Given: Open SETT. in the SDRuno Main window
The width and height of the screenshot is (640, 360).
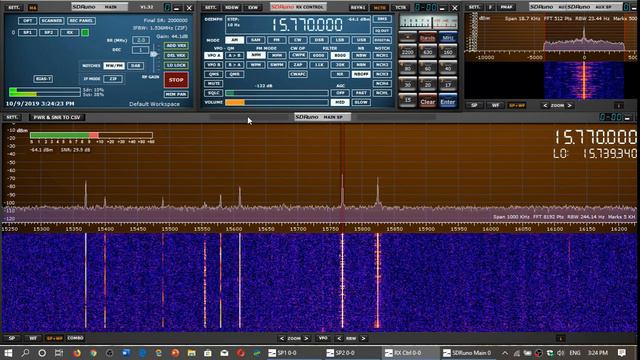Looking at the screenshot, I should coord(14,7).
